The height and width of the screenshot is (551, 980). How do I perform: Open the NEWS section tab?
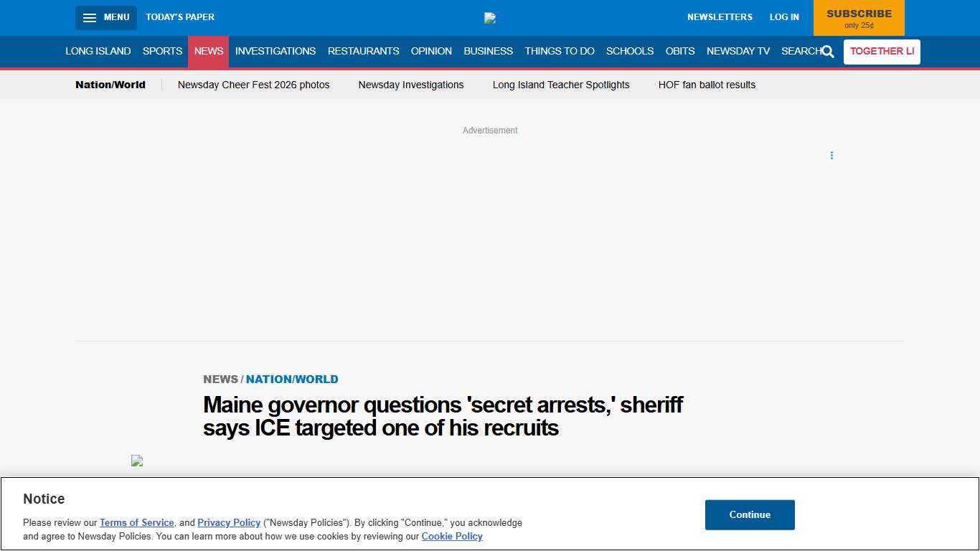pos(208,51)
